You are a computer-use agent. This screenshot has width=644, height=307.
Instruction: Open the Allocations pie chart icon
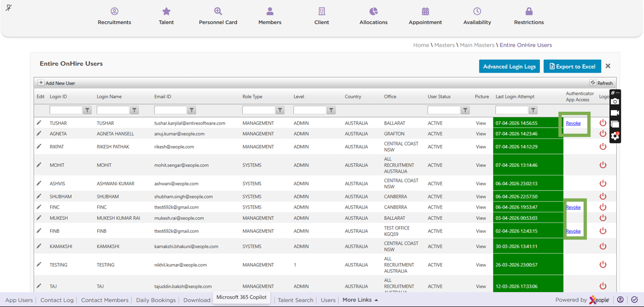point(374,11)
